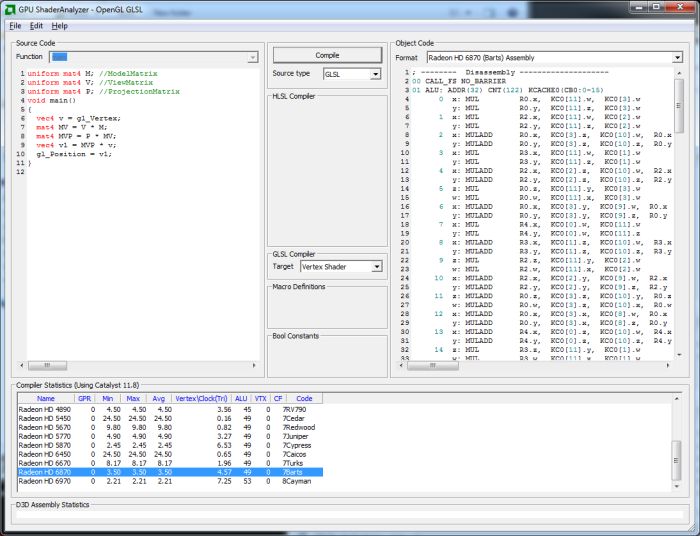Click the 'vec4 v = gl_Vertex;' line
Viewport: 700px width, 536px height.
tap(78, 118)
